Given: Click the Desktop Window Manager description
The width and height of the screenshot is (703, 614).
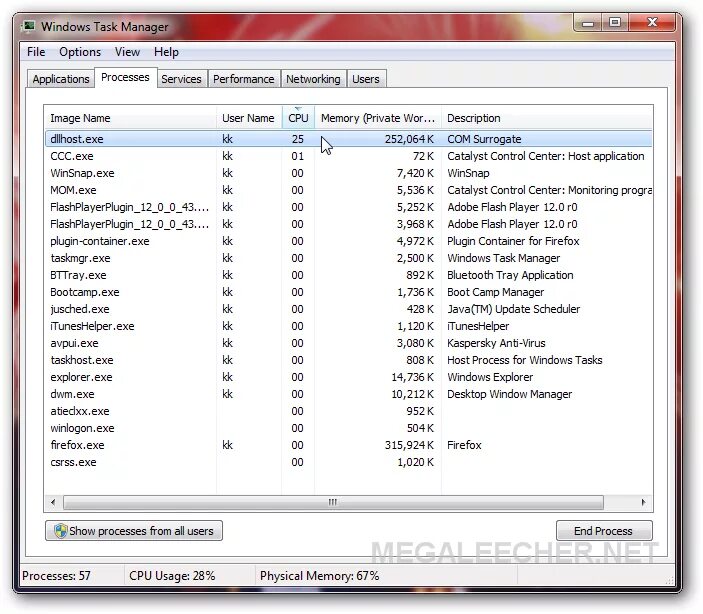Looking at the screenshot, I should tap(509, 394).
